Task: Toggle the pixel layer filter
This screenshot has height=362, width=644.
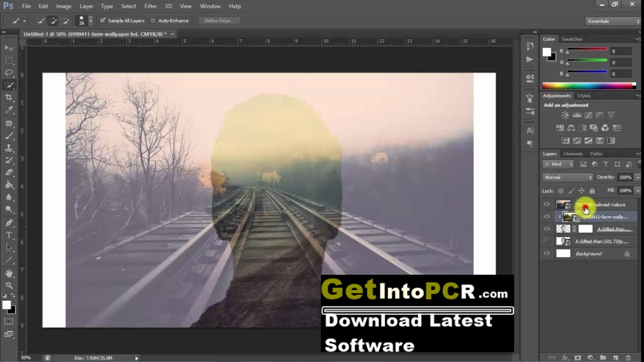Action: 583,164
